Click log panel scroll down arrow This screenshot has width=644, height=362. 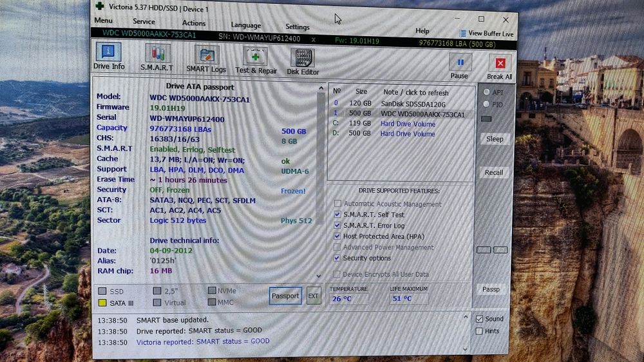point(465,349)
